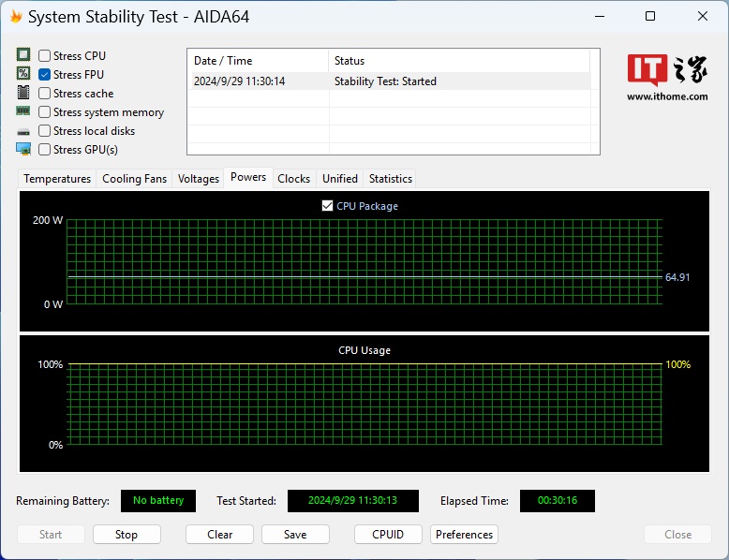Click the AIDA64 flame icon in title bar
The height and width of the screenshot is (560, 729).
[x=16, y=17]
